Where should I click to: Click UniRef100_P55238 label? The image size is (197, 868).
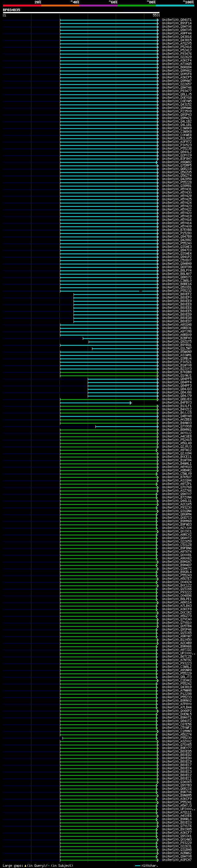click(176, 148)
